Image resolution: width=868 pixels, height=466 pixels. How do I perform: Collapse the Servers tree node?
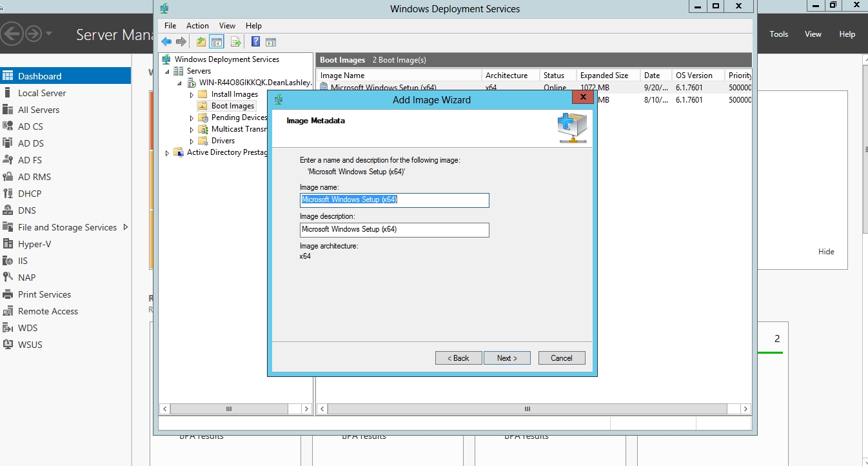[x=167, y=71]
